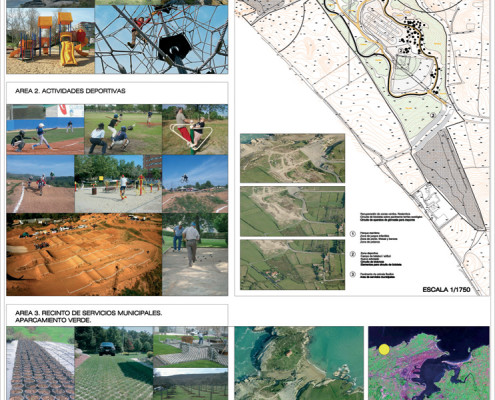Open the playground slide photo
The height and width of the screenshot is (400, 495).
click(50, 41)
